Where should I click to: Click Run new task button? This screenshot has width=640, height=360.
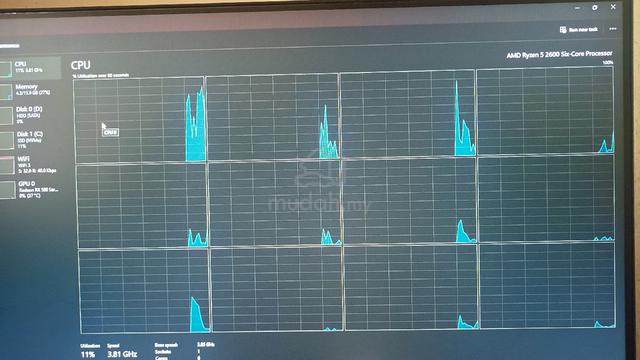click(x=579, y=29)
